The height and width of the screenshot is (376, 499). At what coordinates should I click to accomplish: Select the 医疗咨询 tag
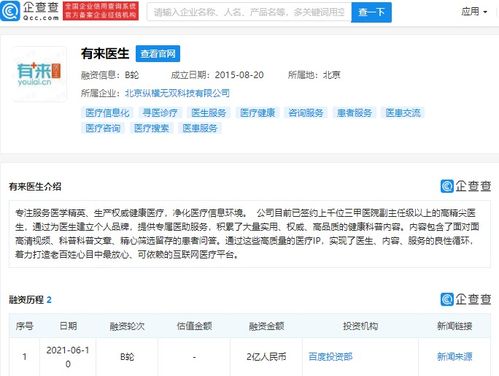click(103, 128)
